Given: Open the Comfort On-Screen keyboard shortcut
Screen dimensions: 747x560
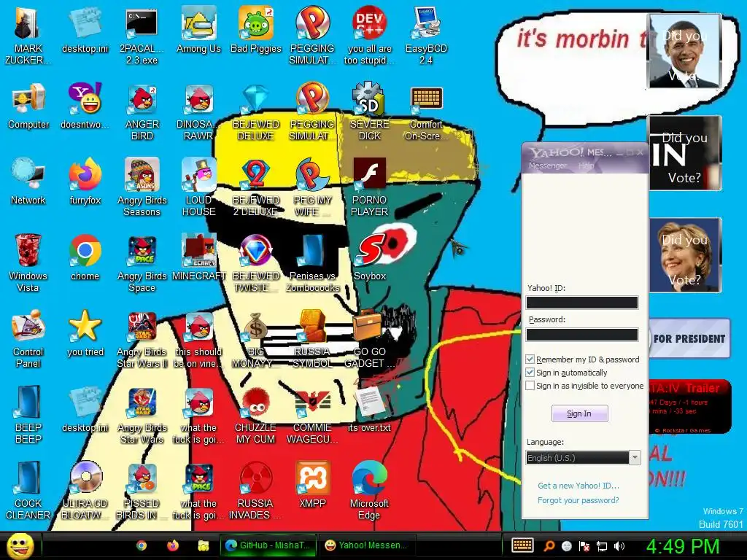Looking at the screenshot, I should [426, 112].
